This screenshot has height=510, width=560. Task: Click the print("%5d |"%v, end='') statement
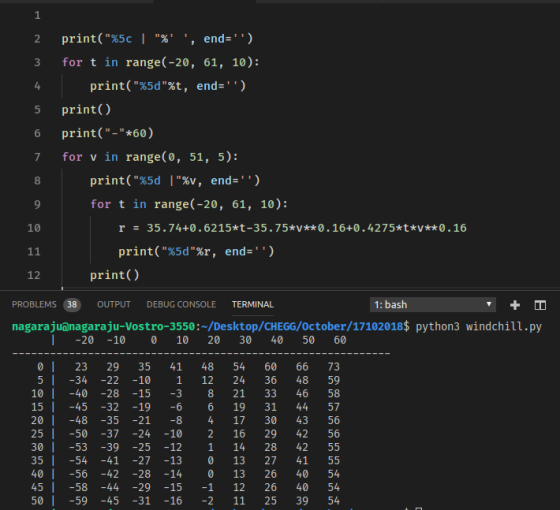tap(175, 181)
